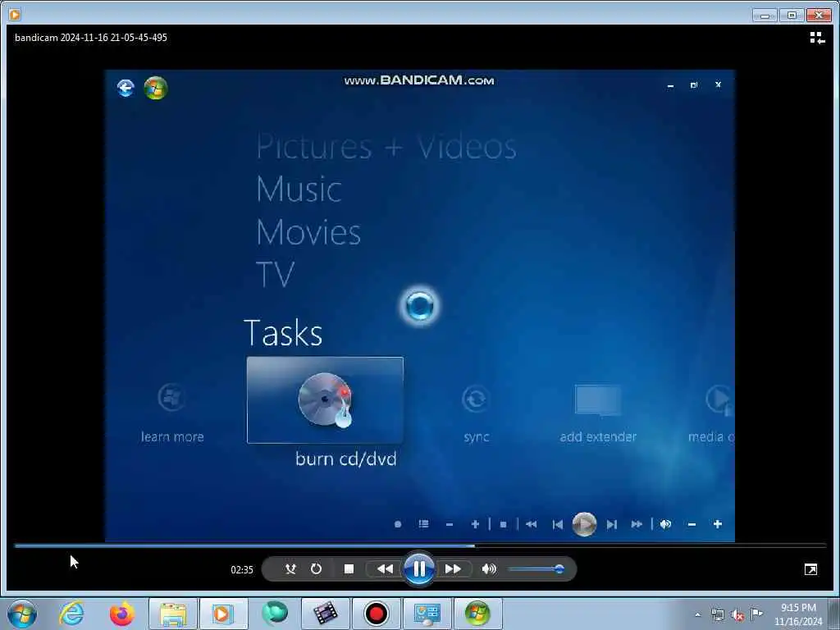Click Media Center skip forward button
This screenshot has width=840, height=630.
pos(612,524)
